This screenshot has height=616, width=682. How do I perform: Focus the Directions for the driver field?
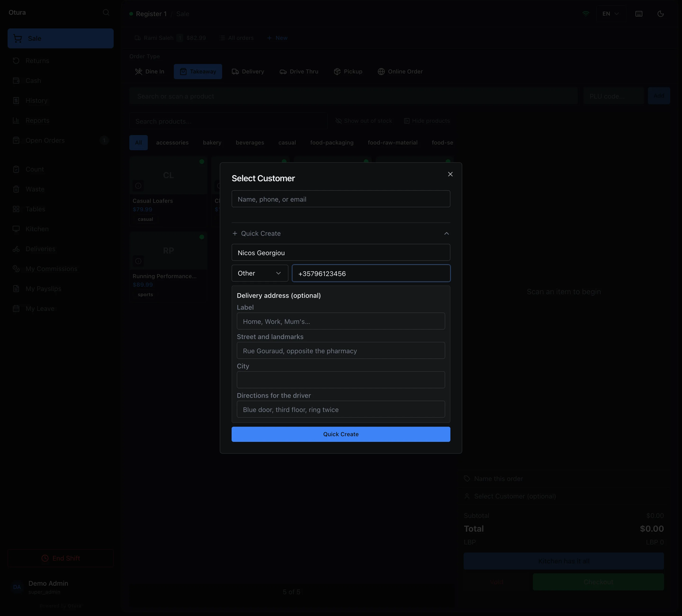(x=341, y=409)
